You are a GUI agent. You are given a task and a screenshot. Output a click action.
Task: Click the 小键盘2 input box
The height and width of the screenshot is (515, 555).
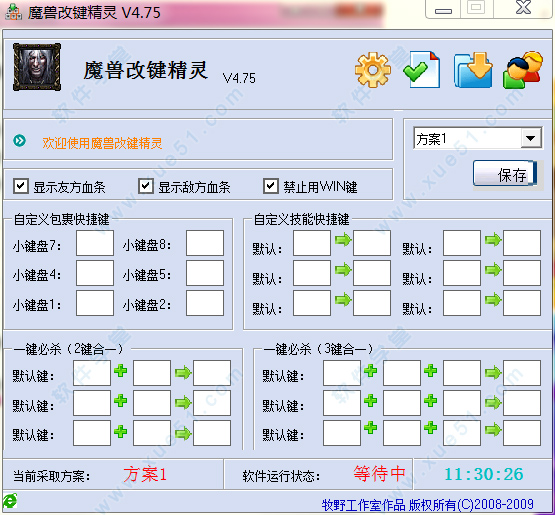click(205, 303)
